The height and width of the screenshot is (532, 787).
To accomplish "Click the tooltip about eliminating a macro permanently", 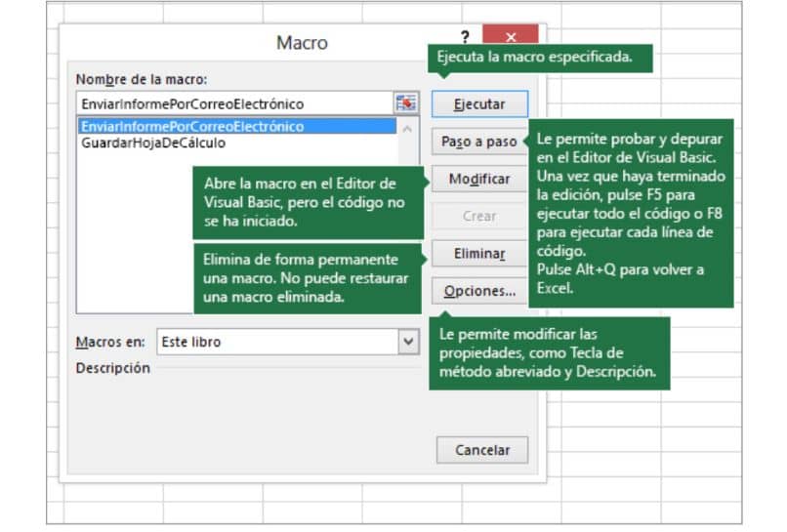I will 308,278.
